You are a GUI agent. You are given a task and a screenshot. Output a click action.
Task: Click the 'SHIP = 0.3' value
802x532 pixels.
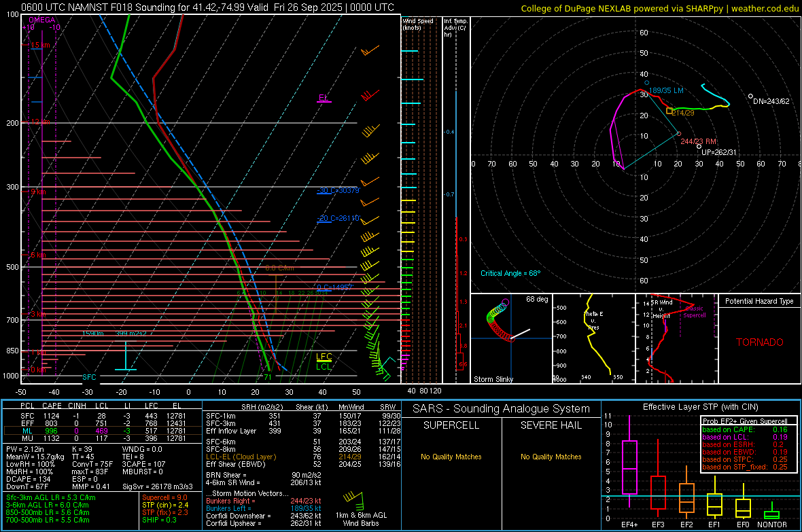(159, 520)
